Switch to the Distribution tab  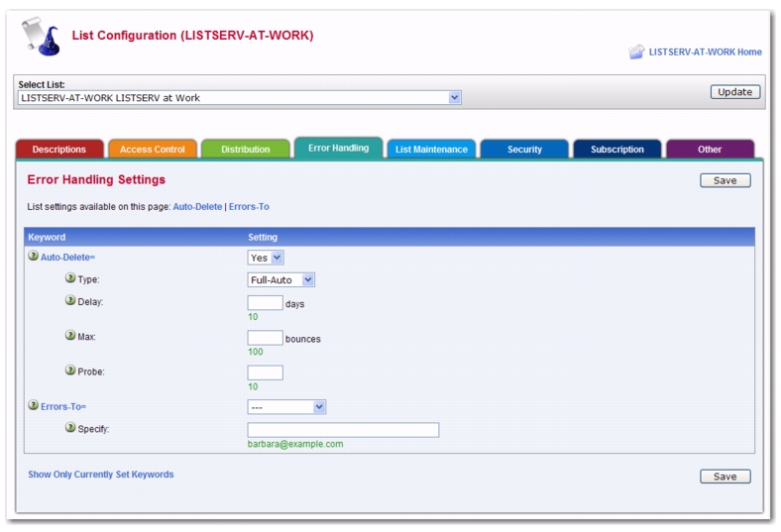coord(246,150)
